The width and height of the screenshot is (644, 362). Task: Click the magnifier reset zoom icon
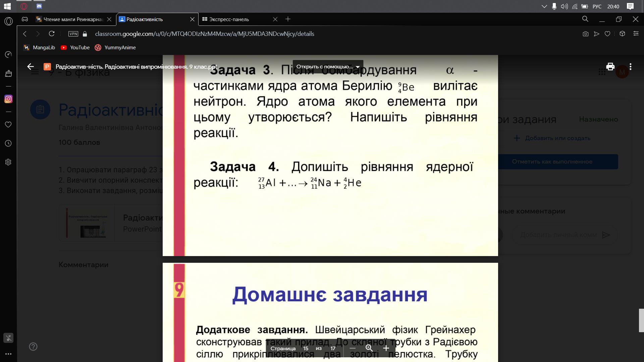point(369,348)
